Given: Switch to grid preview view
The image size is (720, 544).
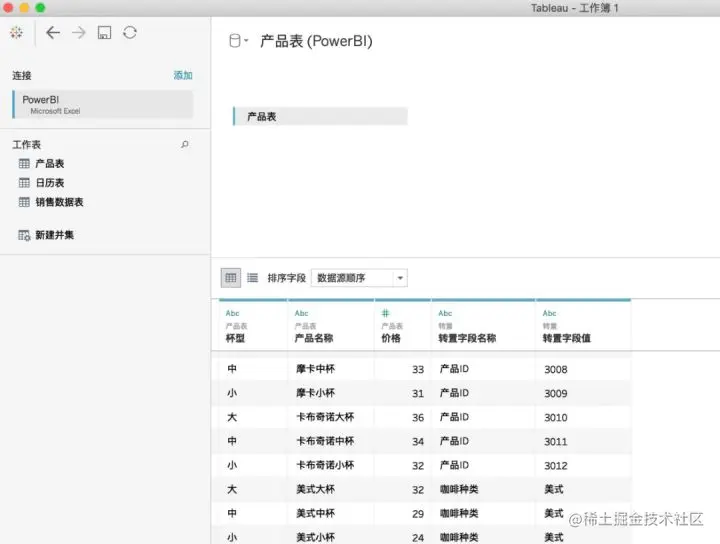Looking at the screenshot, I should click(x=231, y=278).
